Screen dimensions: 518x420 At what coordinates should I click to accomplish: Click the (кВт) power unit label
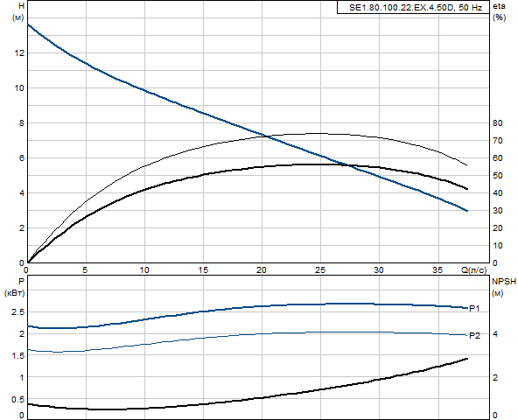point(15,293)
